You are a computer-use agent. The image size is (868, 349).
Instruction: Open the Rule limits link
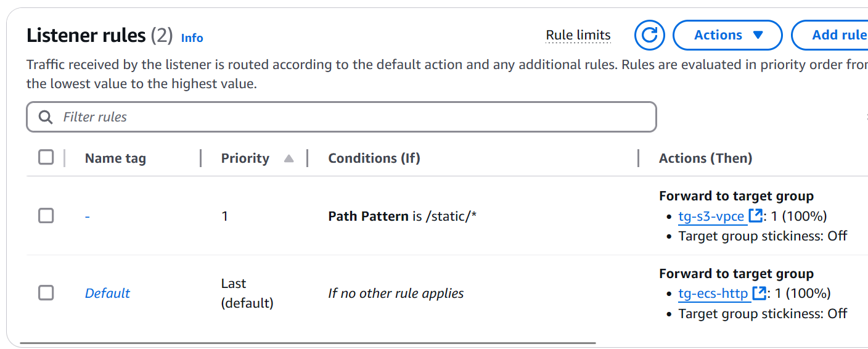point(578,35)
